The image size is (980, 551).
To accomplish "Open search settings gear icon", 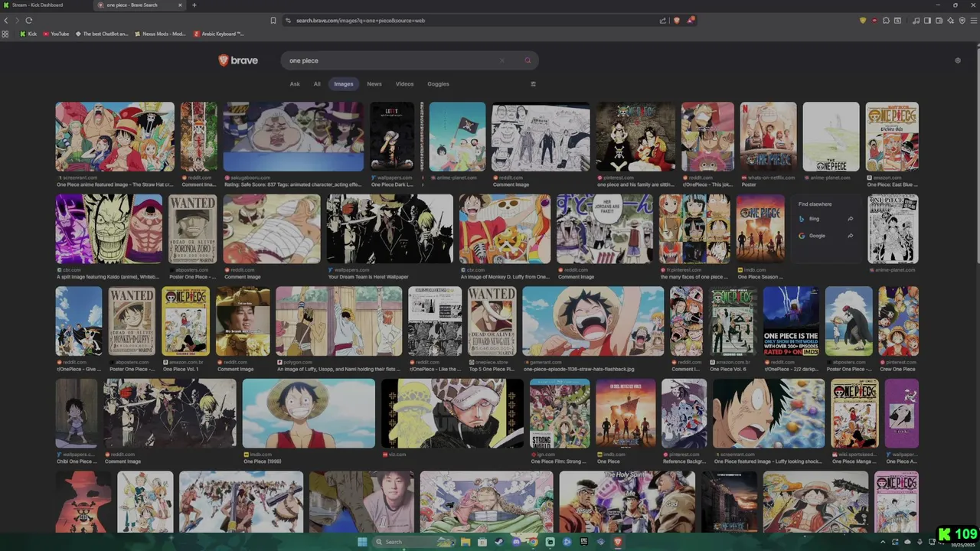I will [958, 60].
